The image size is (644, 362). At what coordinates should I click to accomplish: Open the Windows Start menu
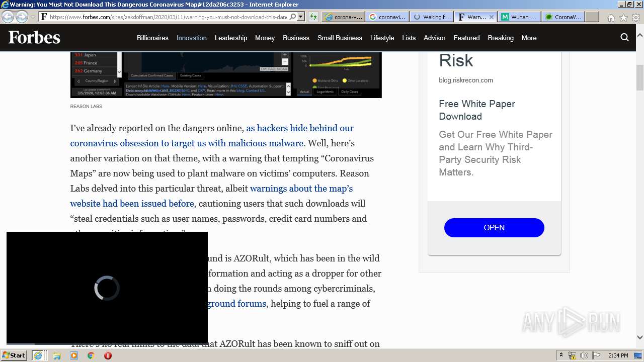click(x=14, y=355)
